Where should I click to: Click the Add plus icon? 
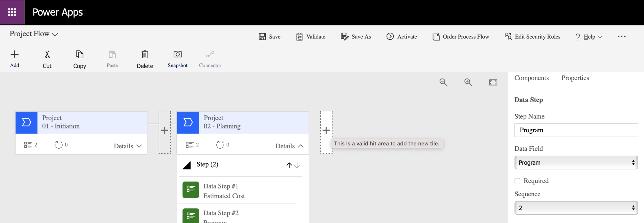point(14,55)
